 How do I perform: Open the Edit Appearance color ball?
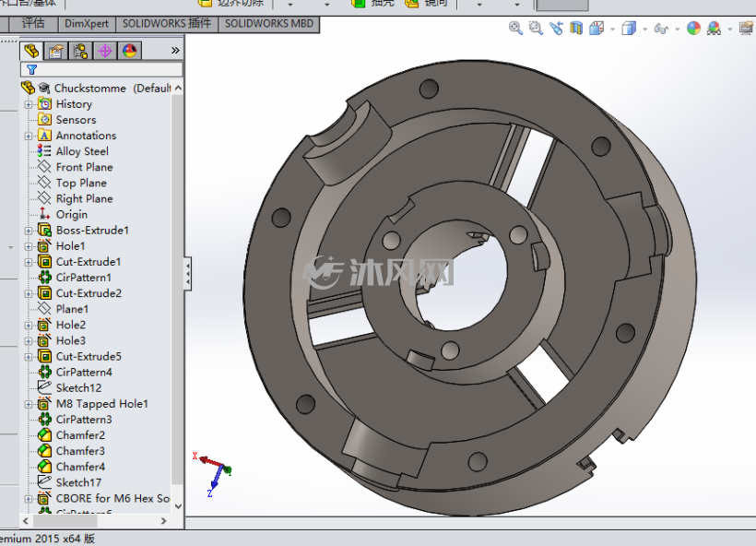coord(693,29)
